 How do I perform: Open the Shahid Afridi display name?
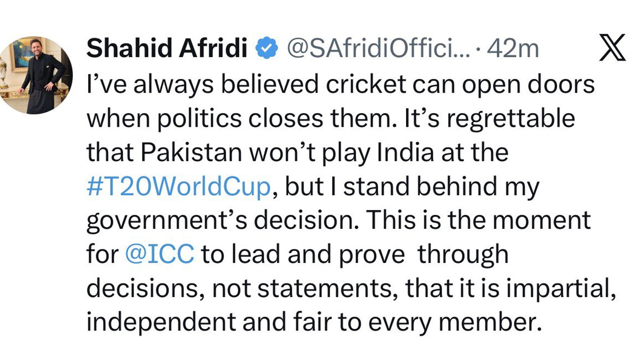[x=168, y=48]
